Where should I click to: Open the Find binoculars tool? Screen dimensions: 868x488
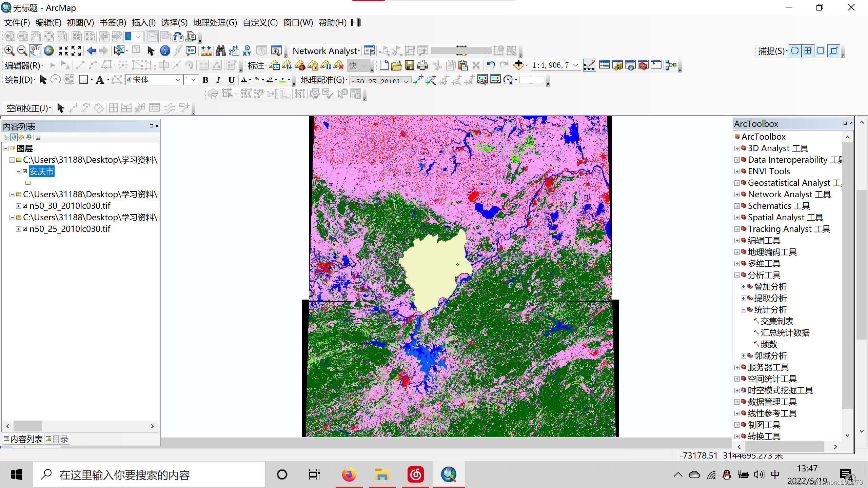220,51
